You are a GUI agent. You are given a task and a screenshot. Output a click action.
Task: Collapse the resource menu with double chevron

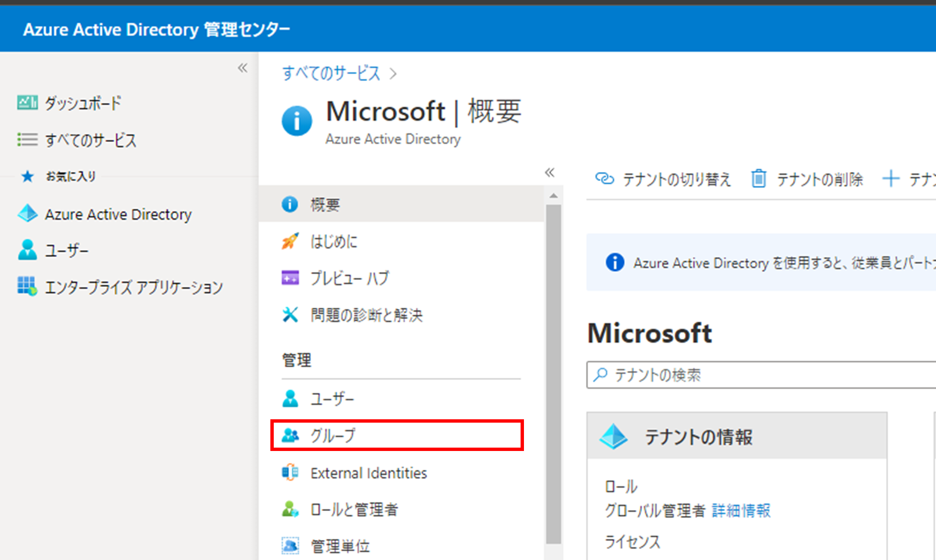click(x=550, y=172)
